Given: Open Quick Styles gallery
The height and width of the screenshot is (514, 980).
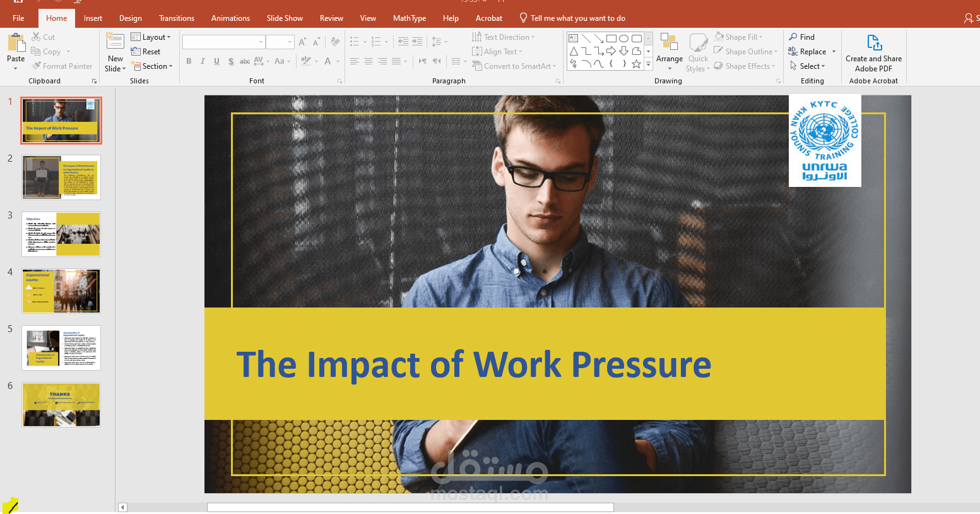Looking at the screenshot, I should click(x=698, y=52).
